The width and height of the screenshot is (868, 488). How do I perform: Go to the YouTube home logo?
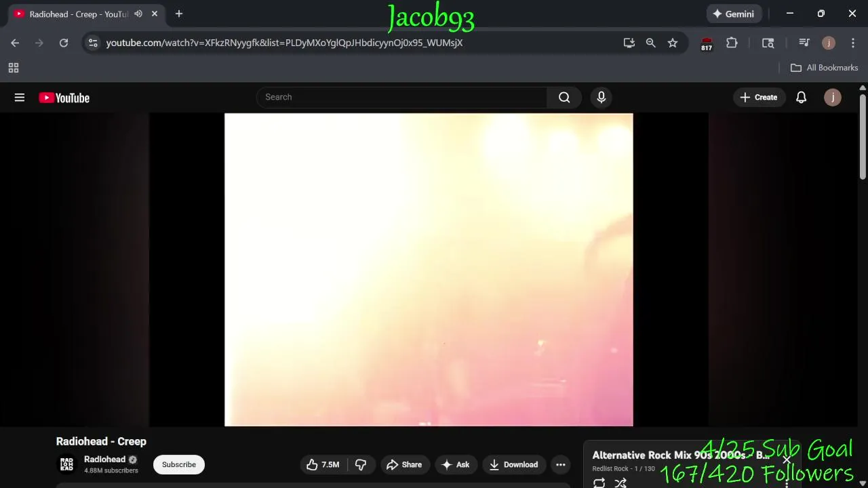(64, 98)
